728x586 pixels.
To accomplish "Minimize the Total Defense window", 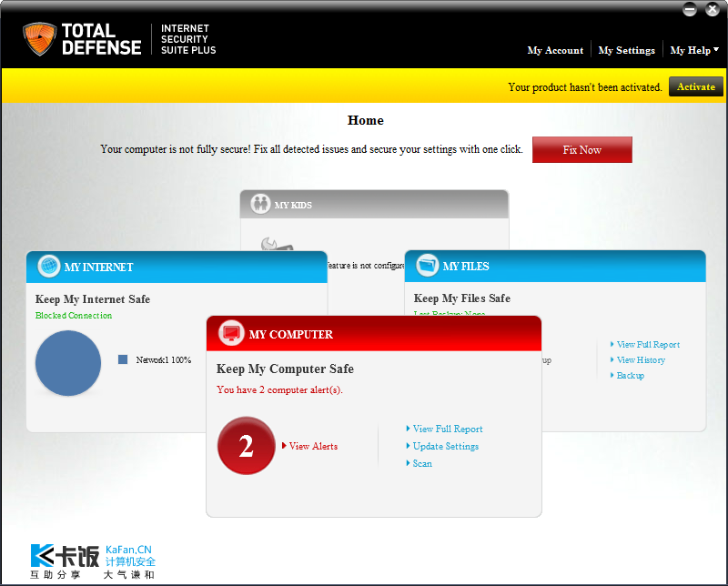I will coord(690,9).
